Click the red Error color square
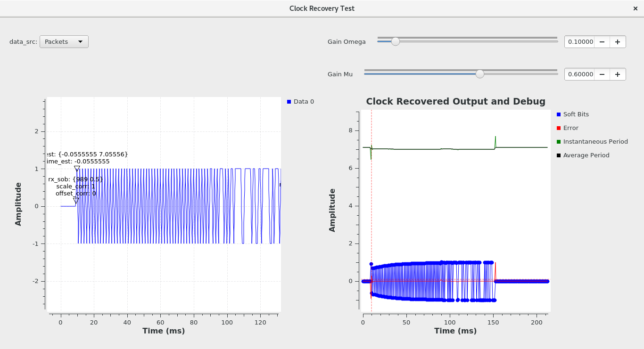This screenshot has width=644, height=349. tap(559, 128)
